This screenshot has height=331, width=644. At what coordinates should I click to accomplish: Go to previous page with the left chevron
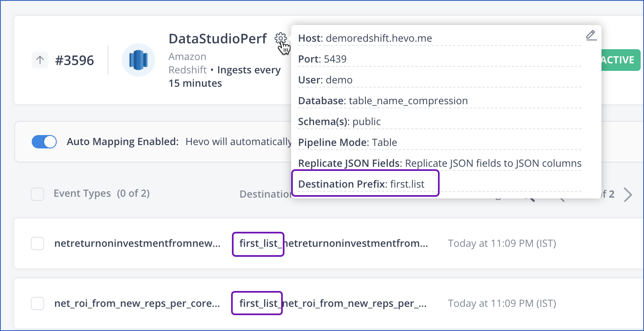pos(561,195)
